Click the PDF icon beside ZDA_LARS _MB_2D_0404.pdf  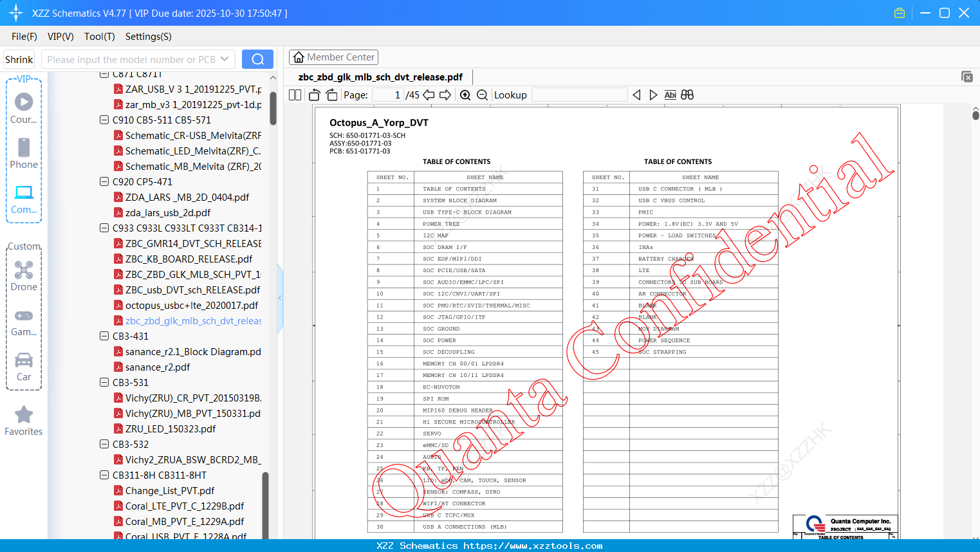(x=118, y=198)
